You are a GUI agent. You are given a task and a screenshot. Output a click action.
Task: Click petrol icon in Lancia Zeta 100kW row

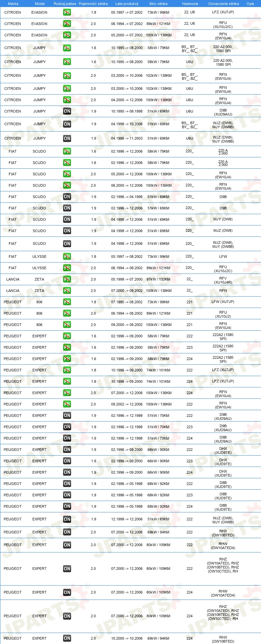pos(67,291)
